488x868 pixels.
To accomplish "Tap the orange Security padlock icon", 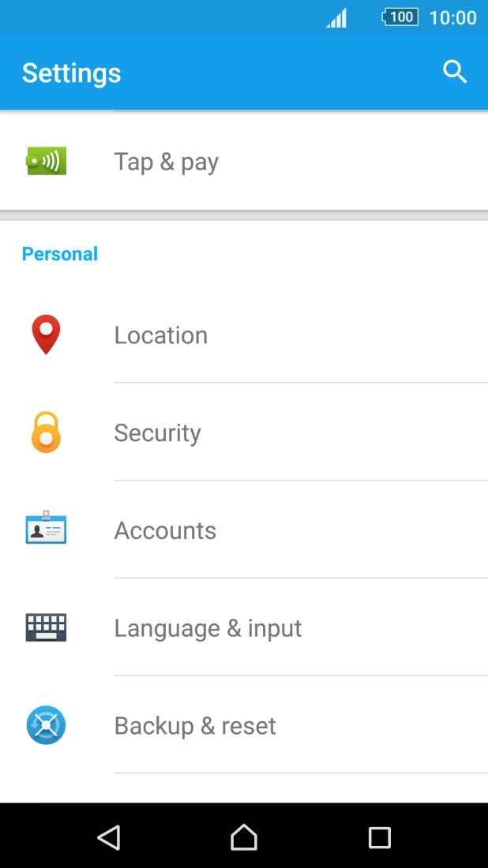I will coord(46,432).
